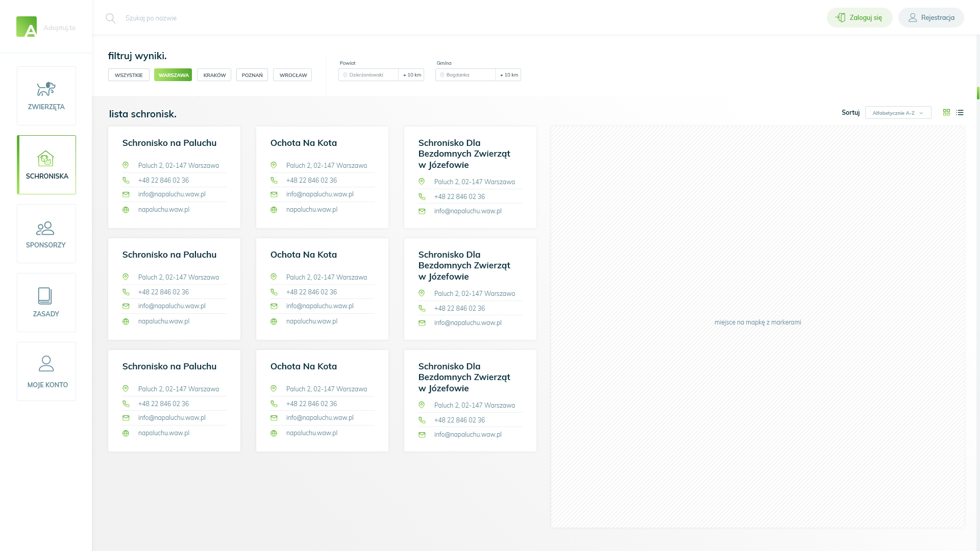The height and width of the screenshot is (551, 980).
Task: Switch to list view using the list icon
Action: click(960, 112)
